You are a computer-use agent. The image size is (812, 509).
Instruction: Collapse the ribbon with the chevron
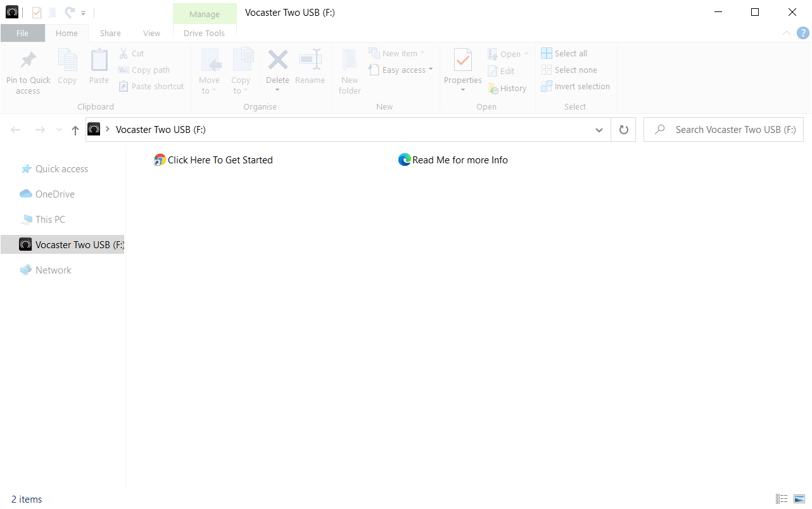(787, 33)
